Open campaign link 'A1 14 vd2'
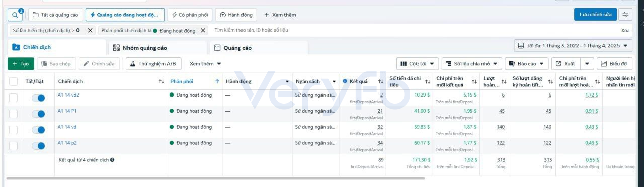This screenshot has height=187, width=644. [68, 95]
